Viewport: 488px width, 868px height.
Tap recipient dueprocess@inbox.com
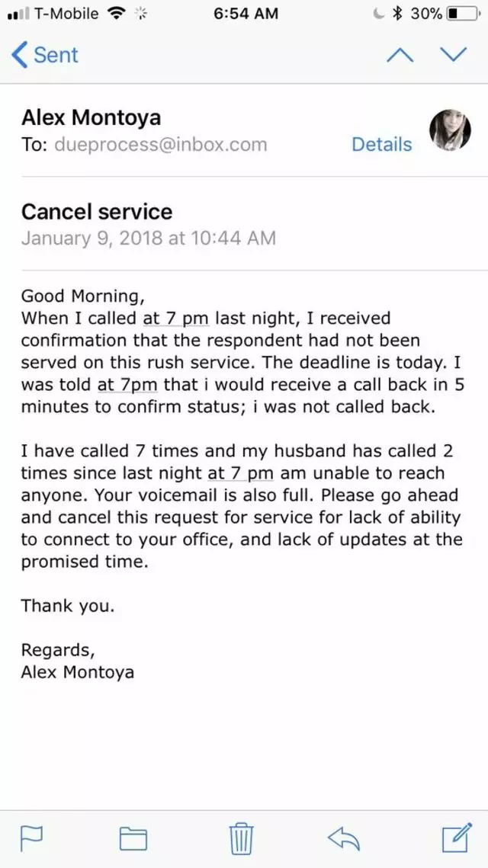point(161,145)
